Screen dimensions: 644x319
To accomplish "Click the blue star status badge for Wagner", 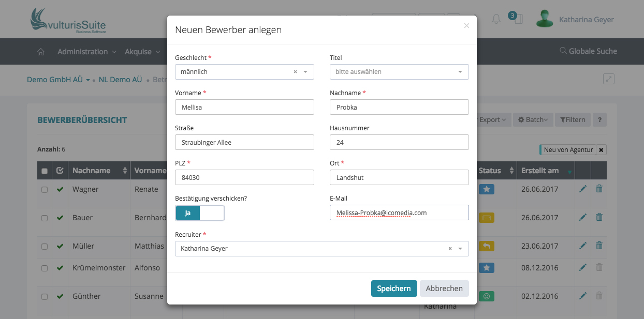I will pyautogui.click(x=487, y=189).
